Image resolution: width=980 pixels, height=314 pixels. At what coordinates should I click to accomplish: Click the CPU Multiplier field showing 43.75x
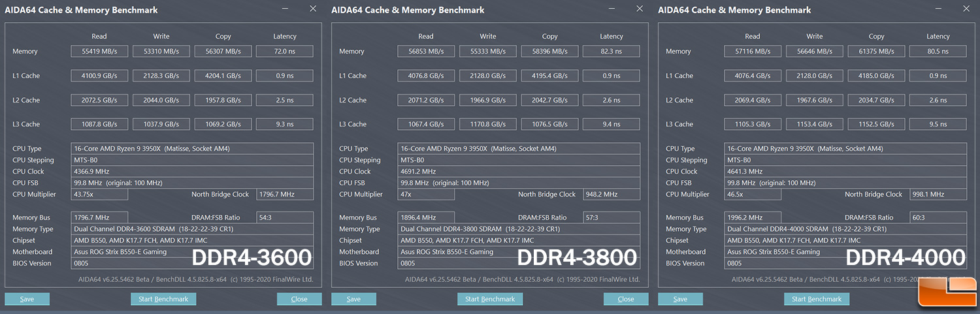(99, 195)
